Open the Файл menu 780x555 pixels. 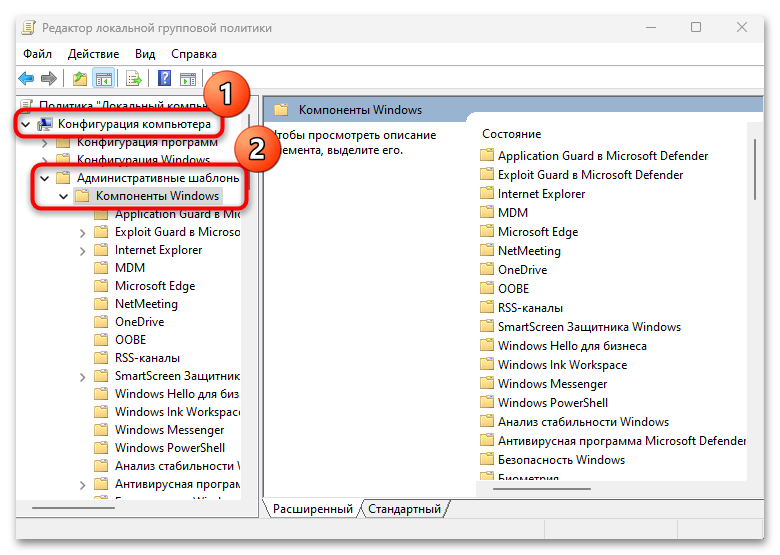click(37, 54)
